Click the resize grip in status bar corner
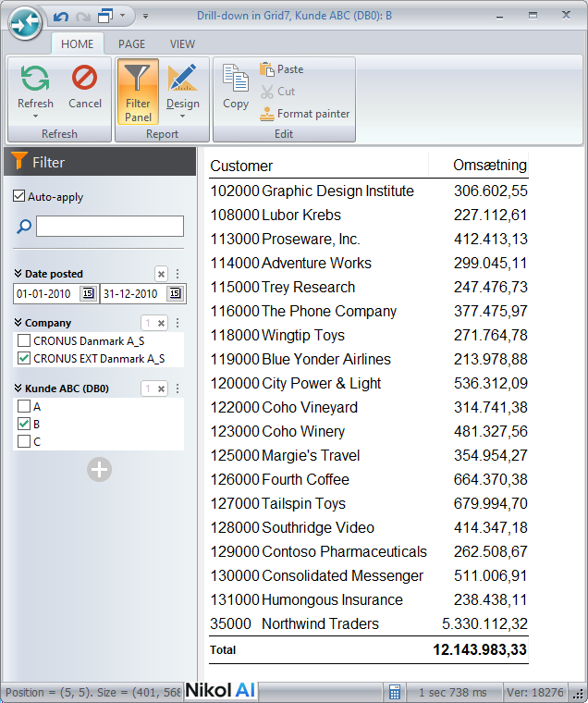The image size is (588, 703). tap(579, 694)
